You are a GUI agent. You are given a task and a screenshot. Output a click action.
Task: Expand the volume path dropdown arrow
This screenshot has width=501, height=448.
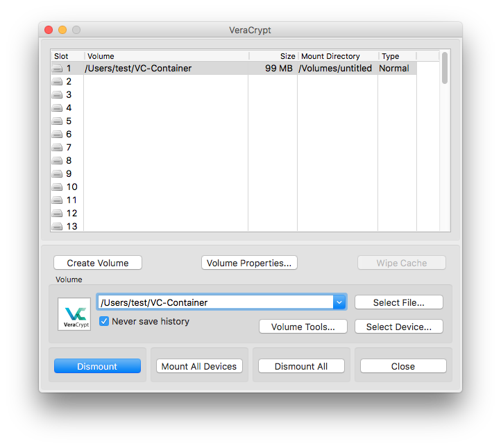pyautogui.click(x=339, y=302)
